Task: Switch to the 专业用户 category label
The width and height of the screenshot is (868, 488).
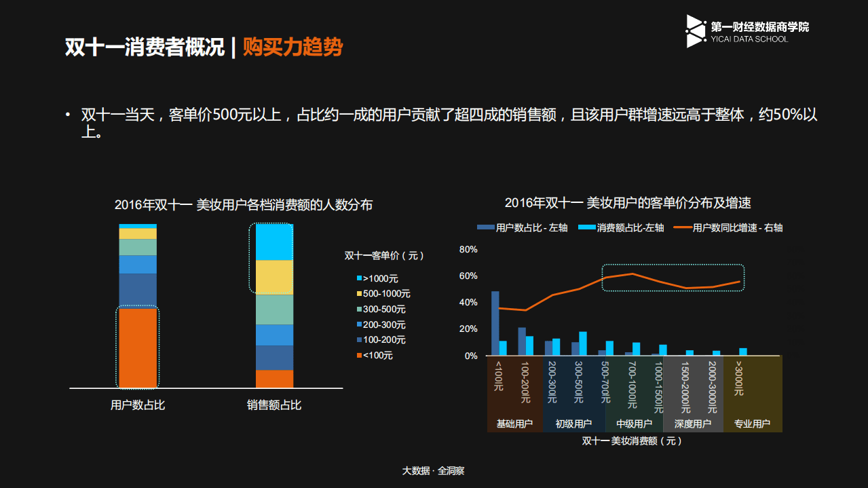Action: coord(751,424)
